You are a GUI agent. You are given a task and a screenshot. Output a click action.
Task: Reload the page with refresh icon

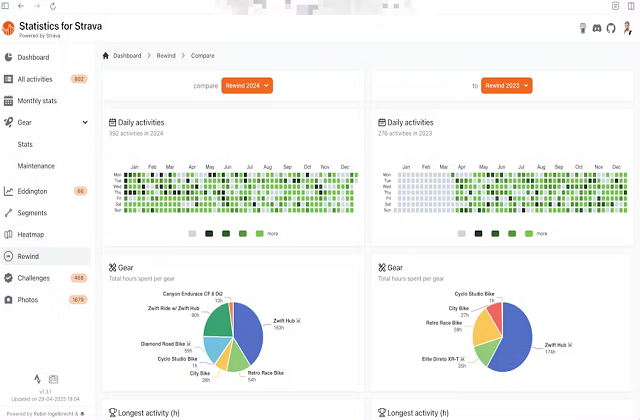pyautogui.click(x=53, y=6)
